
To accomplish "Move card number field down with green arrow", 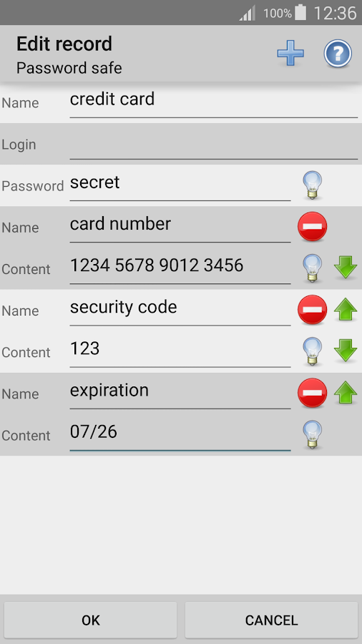I will pos(346,268).
